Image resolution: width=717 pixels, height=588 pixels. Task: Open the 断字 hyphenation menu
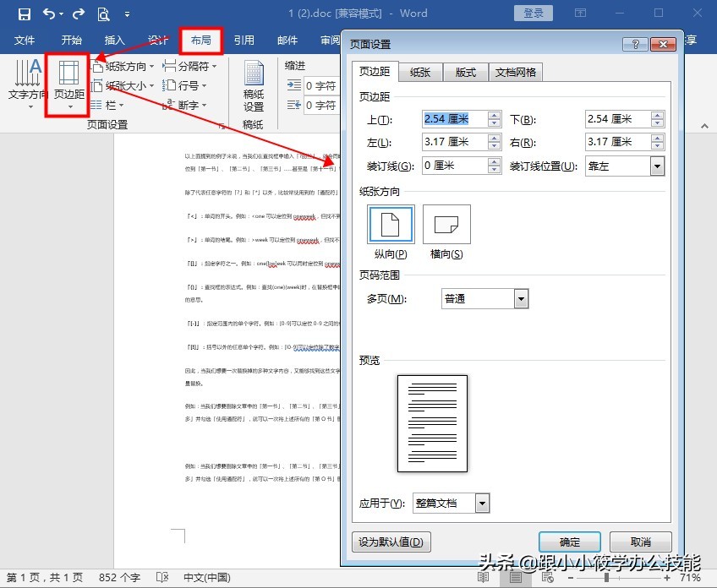point(184,105)
